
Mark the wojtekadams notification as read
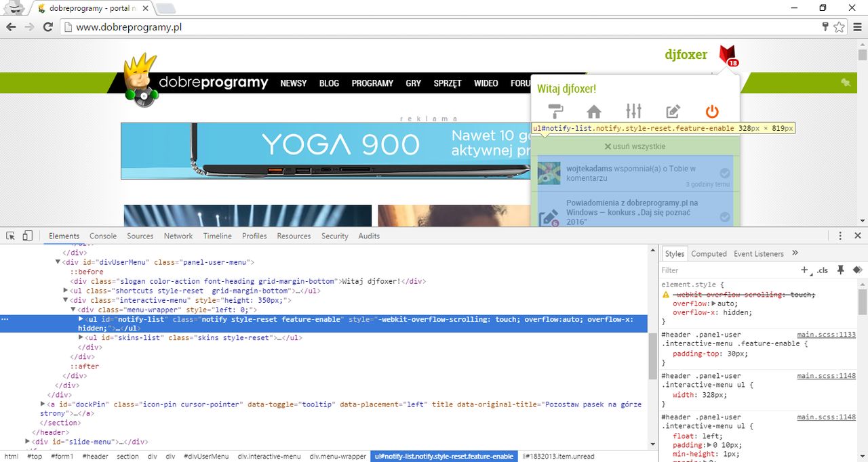pos(725,173)
